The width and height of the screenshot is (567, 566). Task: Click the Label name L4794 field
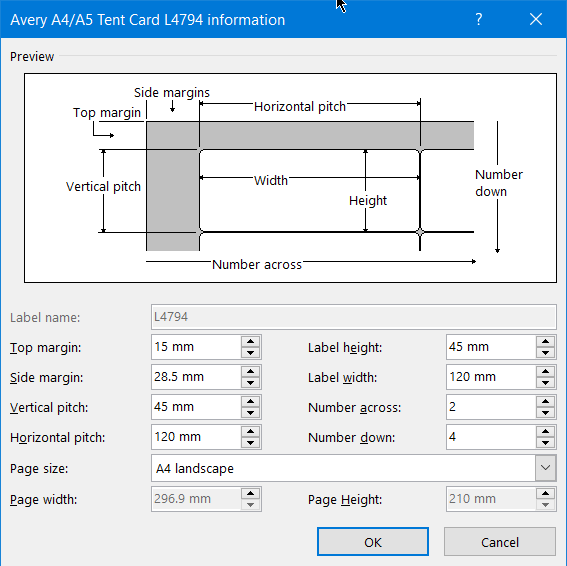point(354,317)
